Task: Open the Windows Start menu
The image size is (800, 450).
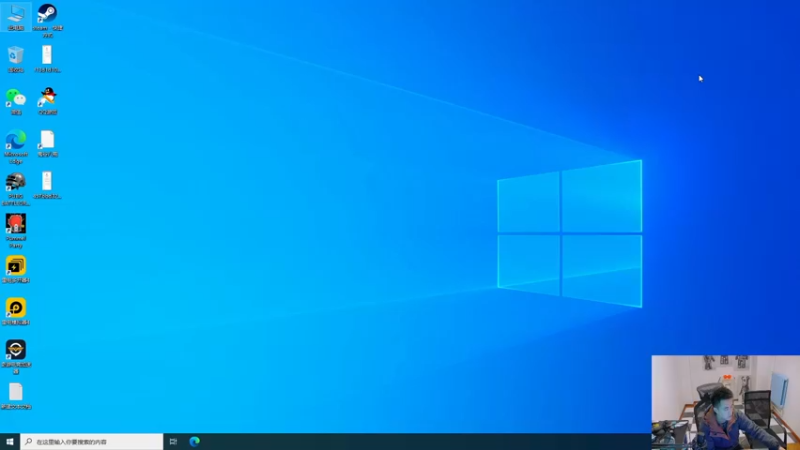Action: (x=10, y=441)
